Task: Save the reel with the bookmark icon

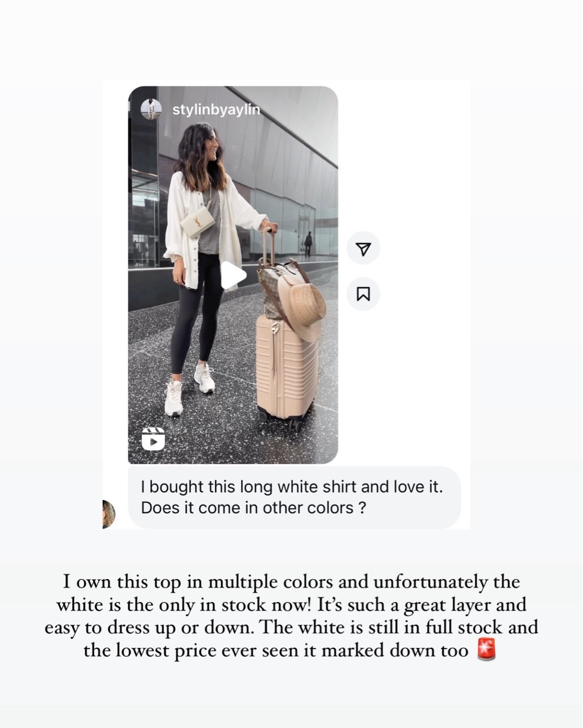Action: 363,294
